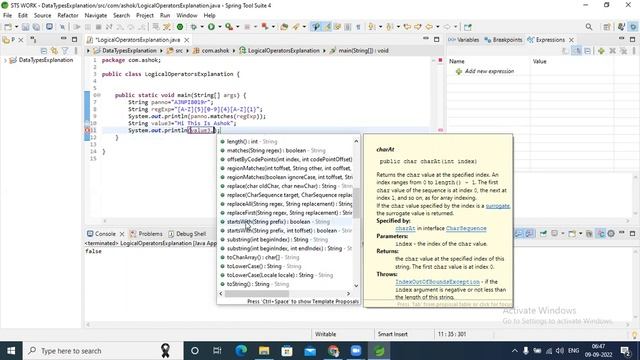The image size is (640, 360).
Task: Select replaceAll(String regex, String replacement) proposal
Action: (285, 204)
